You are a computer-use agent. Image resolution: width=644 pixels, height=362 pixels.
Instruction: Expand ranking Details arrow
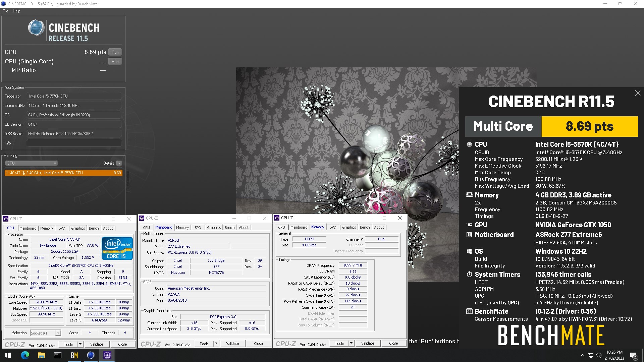pyautogui.click(x=119, y=163)
